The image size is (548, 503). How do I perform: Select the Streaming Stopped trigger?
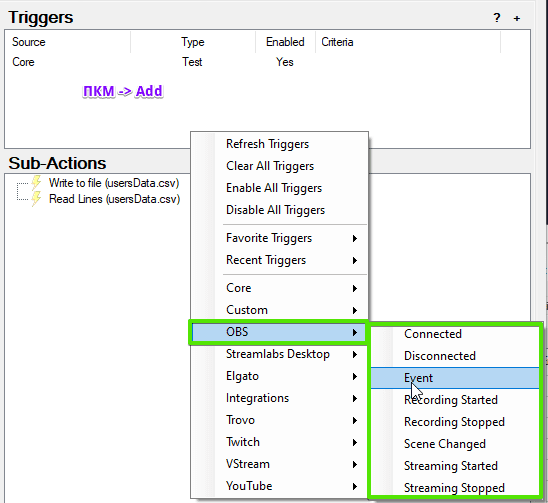click(455, 487)
